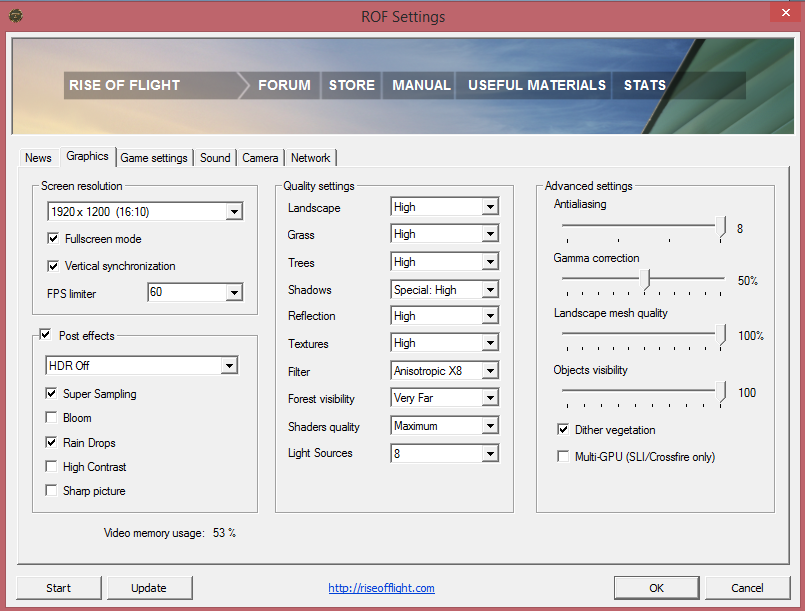The height and width of the screenshot is (611, 805).
Task: Open the riseofflight.com link
Action: 381,588
